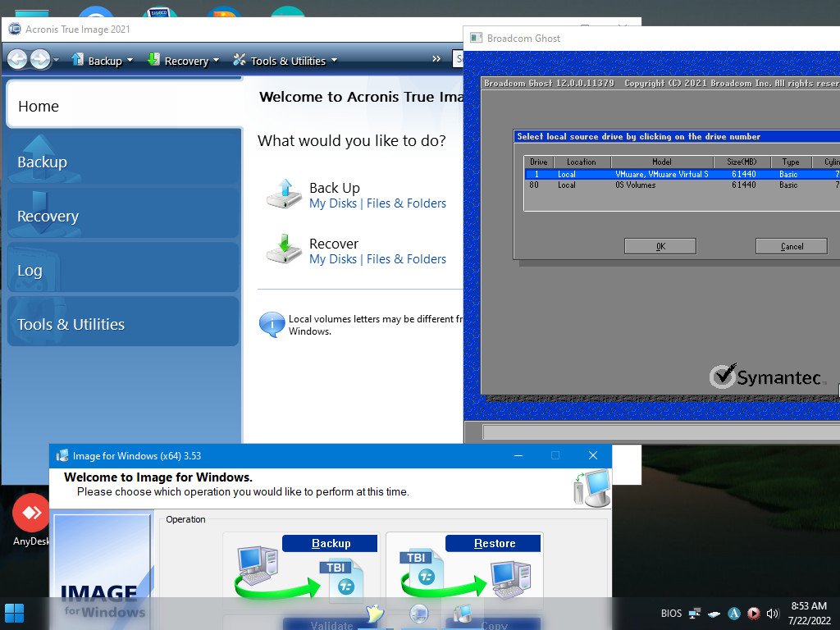Click the volume speaker icon in tray

[772, 614]
